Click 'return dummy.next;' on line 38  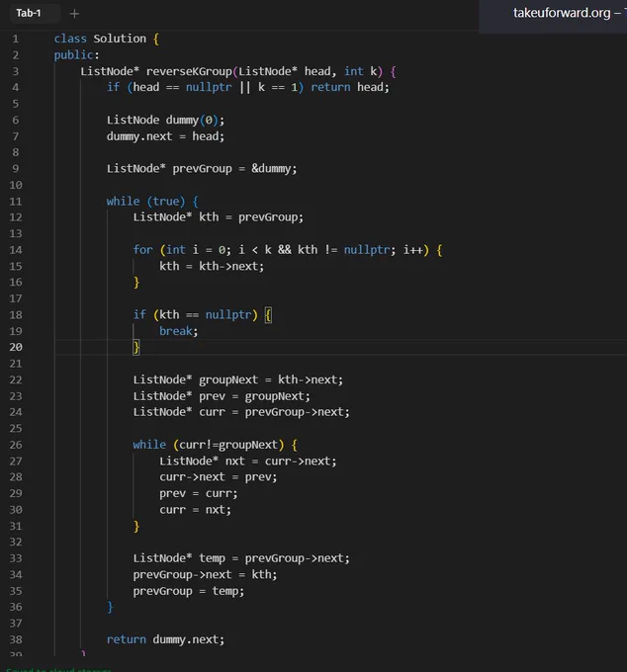tap(165, 639)
